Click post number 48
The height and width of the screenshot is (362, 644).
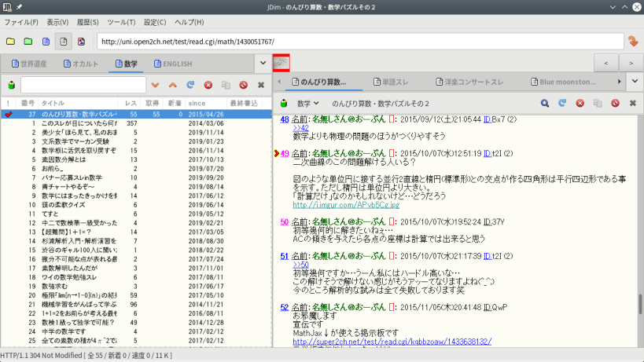285,119
